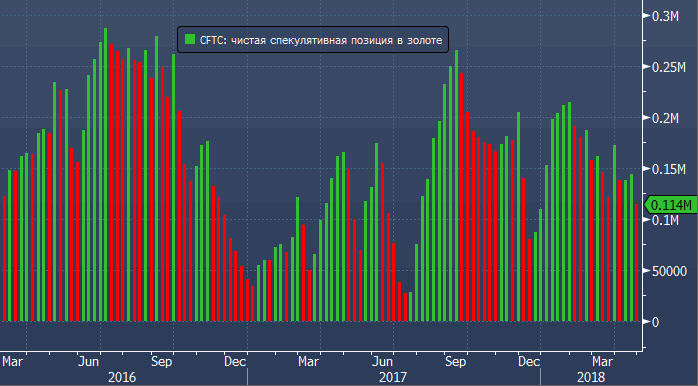
Task: Click the tallest green bar in mid-2016
Action: click(x=106, y=175)
